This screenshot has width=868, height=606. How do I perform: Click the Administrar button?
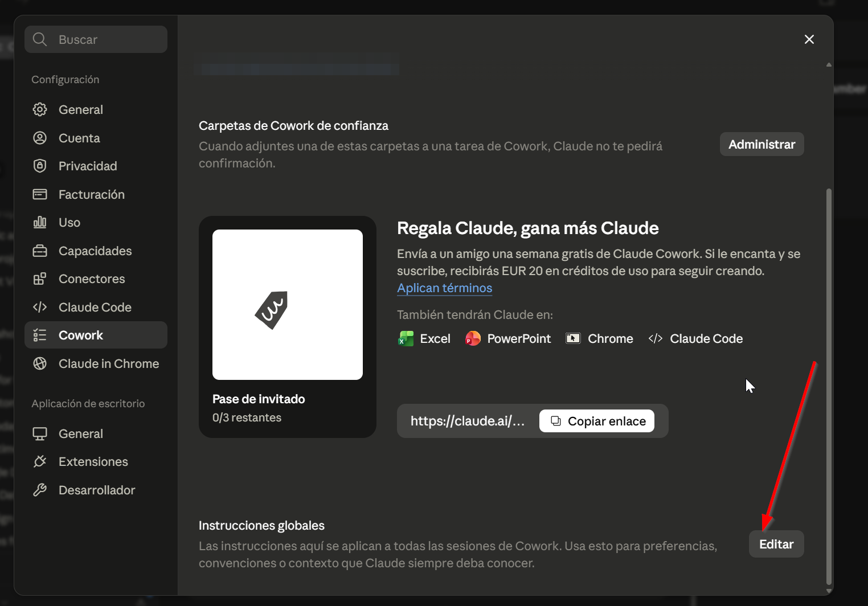click(x=761, y=144)
